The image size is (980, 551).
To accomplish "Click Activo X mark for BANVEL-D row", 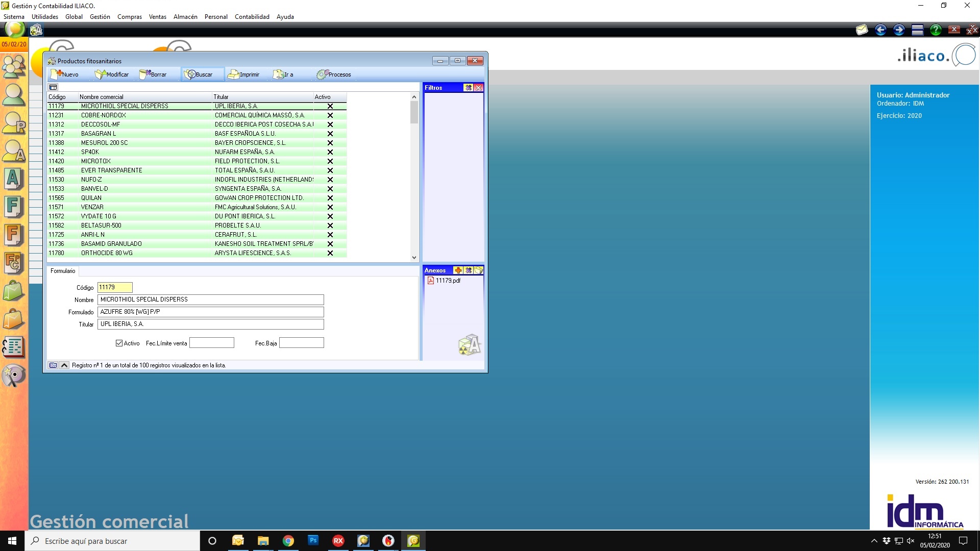I will (x=330, y=189).
